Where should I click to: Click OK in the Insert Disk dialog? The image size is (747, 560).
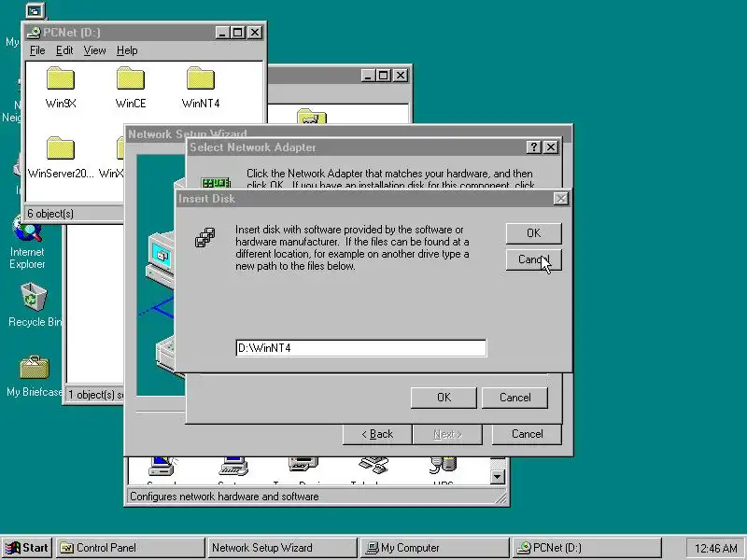click(533, 232)
